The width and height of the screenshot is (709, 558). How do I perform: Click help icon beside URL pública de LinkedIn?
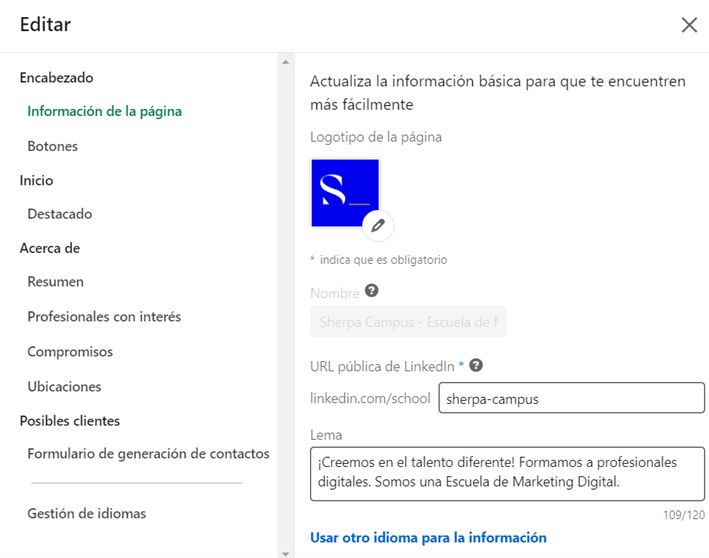point(476,365)
